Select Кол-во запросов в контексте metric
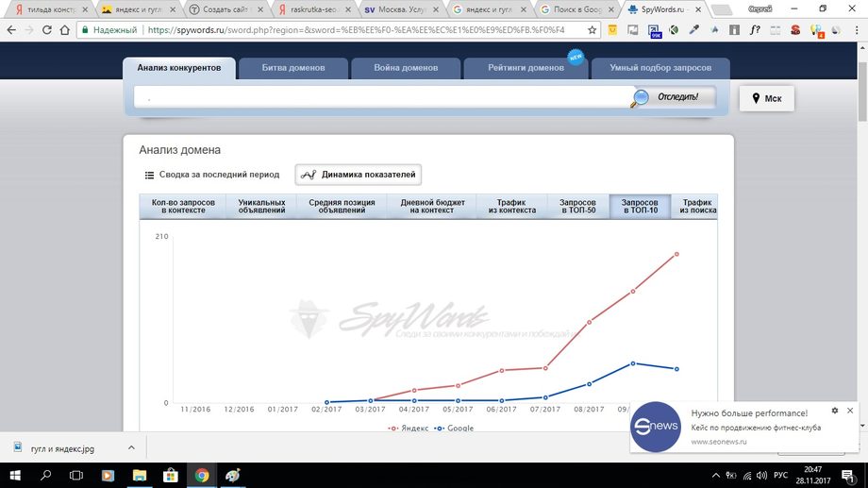This screenshot has height=488, width=868. pos(183,206)
